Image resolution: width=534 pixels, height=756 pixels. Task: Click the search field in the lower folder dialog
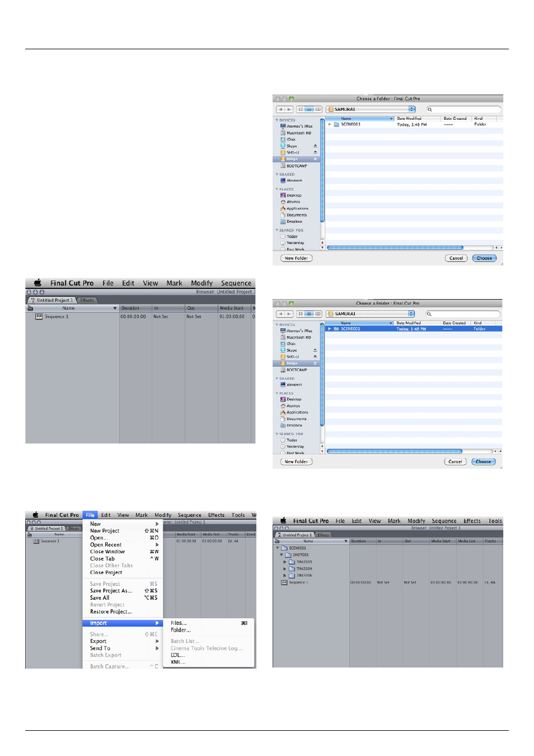463,314
